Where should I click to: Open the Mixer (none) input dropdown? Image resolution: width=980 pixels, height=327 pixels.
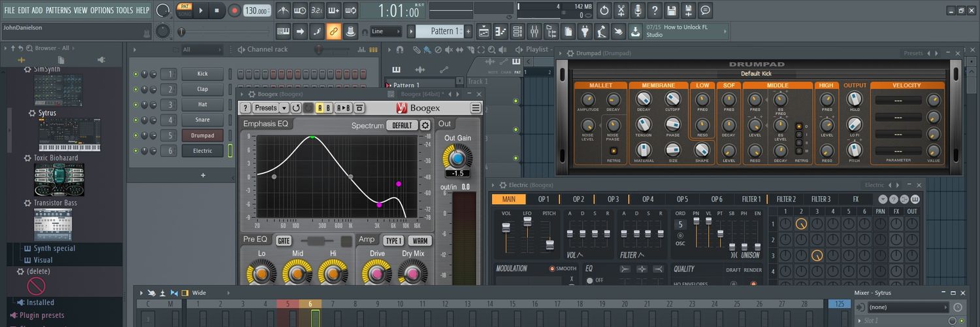[x=908, y=307]
